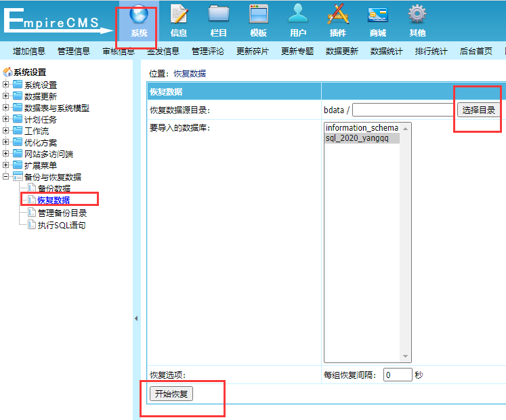Open the 管理备份目录 tree link
Viewport: 506px width, 420px height.
tap(62, 213)
